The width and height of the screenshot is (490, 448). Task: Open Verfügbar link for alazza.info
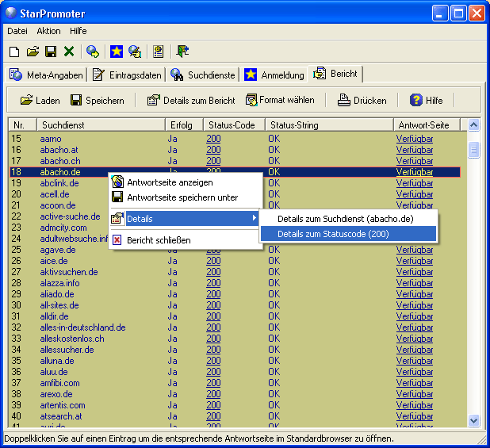tap(415, 283)
